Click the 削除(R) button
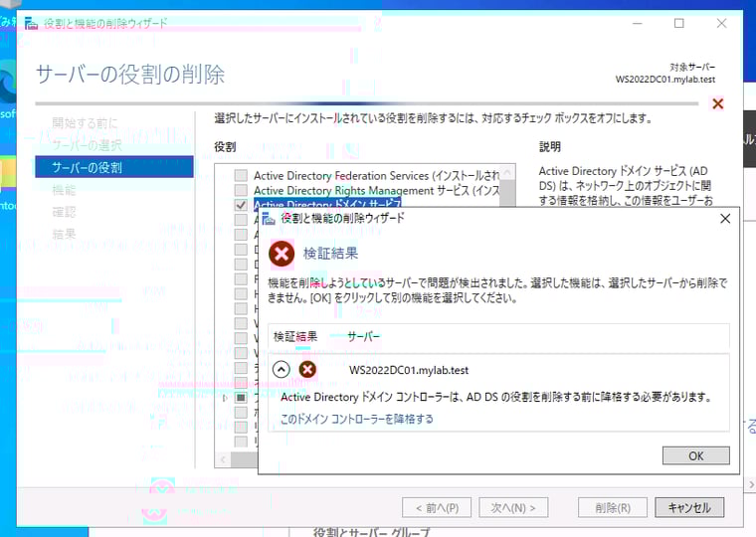Image resolution: width=756 pixels, height=537 pixels. tap(613, 507)
